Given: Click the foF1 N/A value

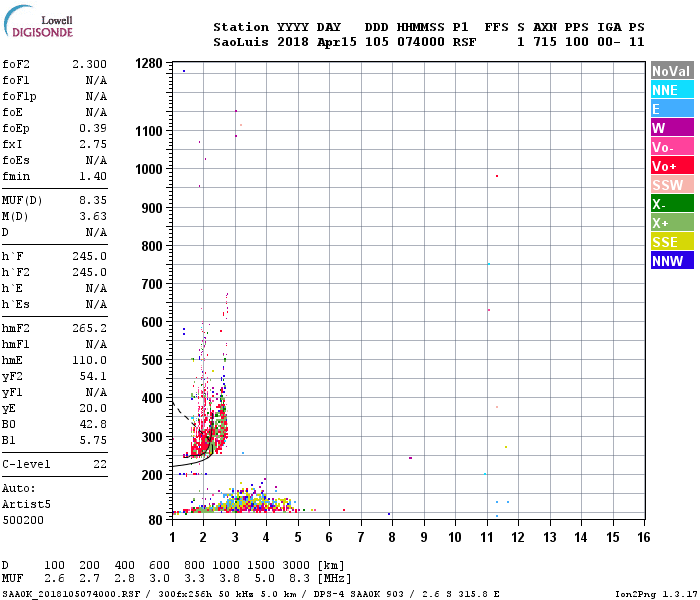Looking at the screenshot, I should click(96, 80).
